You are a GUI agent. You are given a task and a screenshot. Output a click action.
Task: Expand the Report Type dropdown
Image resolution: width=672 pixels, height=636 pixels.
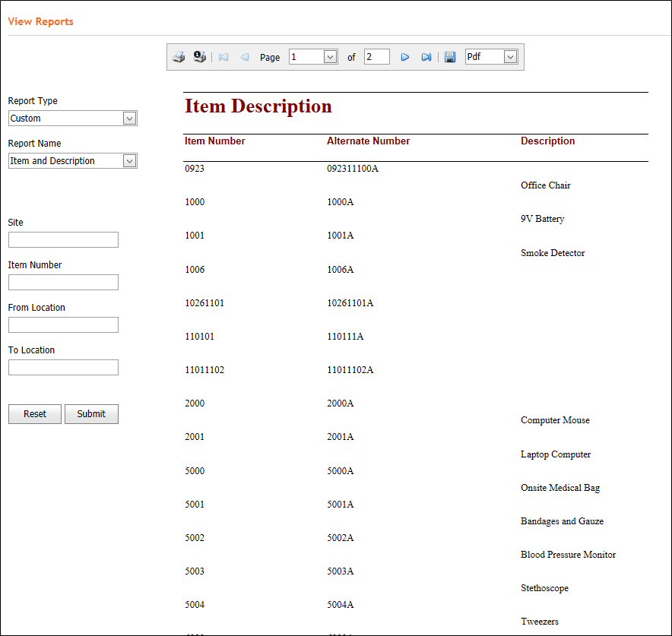(72, 119)
